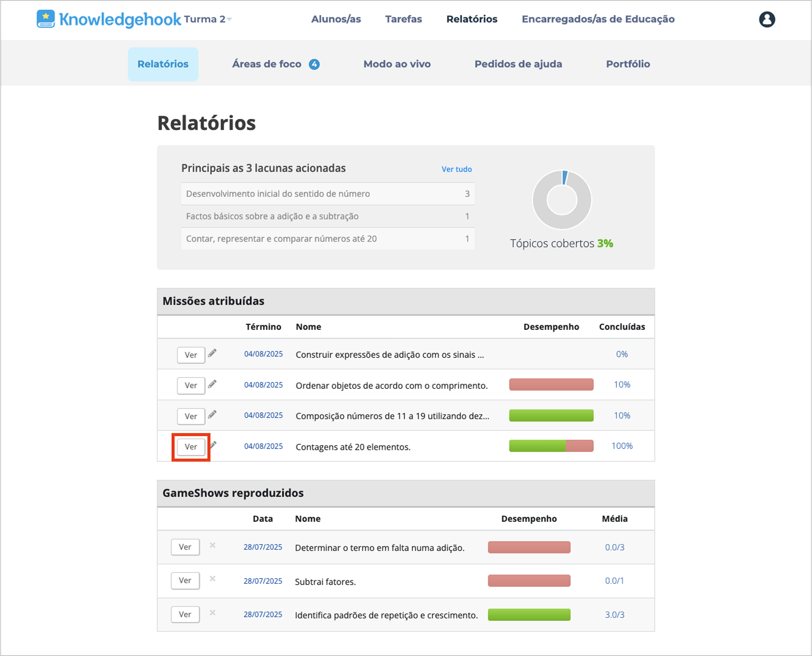View GameShow Determinar o termo em falta
The height and width of the screenshot is (656, 812).
pyautogui.click(x=185, y=547)
